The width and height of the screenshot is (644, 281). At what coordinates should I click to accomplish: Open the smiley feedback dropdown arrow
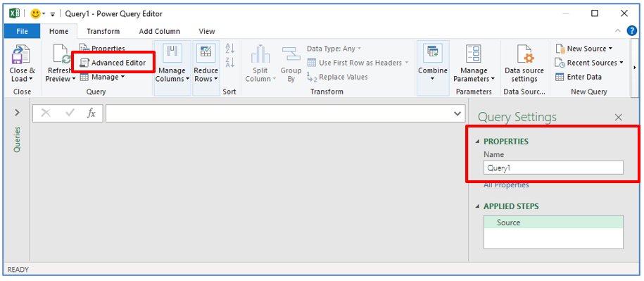44,14
